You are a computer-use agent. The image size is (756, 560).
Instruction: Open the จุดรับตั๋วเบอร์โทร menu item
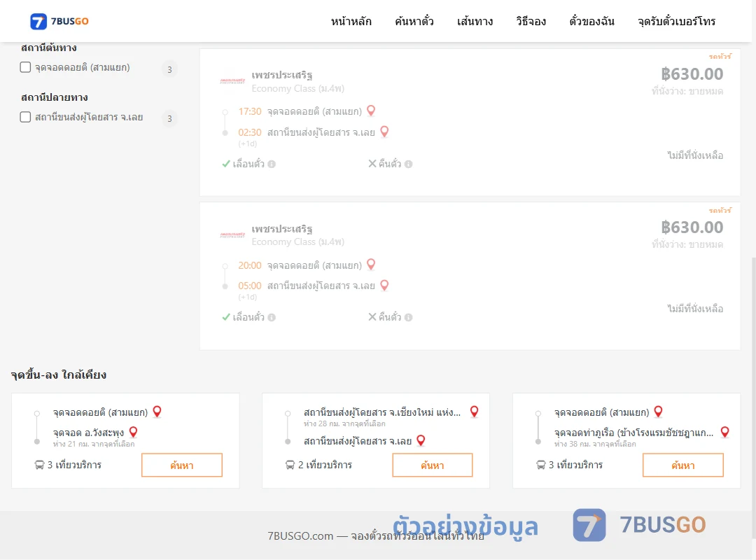tap(676, 21)
